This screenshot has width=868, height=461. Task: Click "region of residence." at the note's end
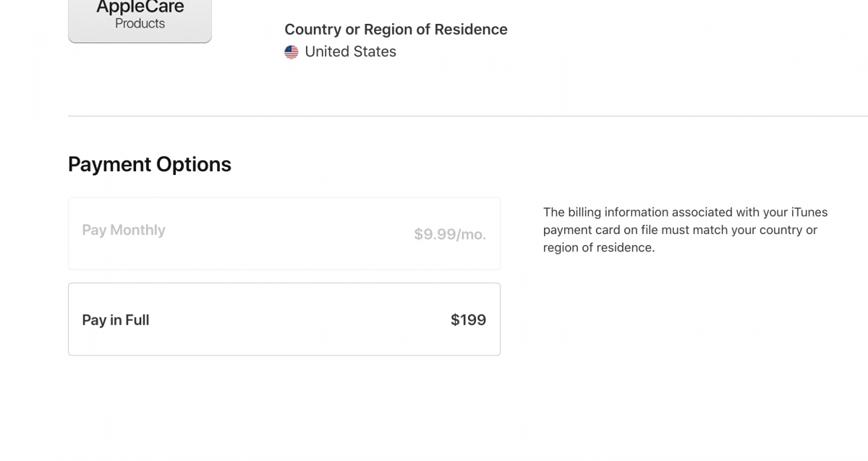pos(599,247)
